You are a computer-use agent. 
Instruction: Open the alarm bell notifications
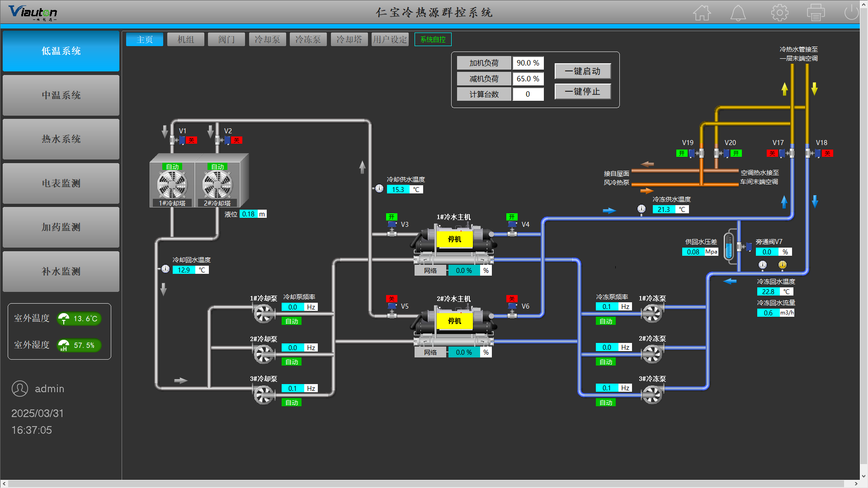[738, 13]
